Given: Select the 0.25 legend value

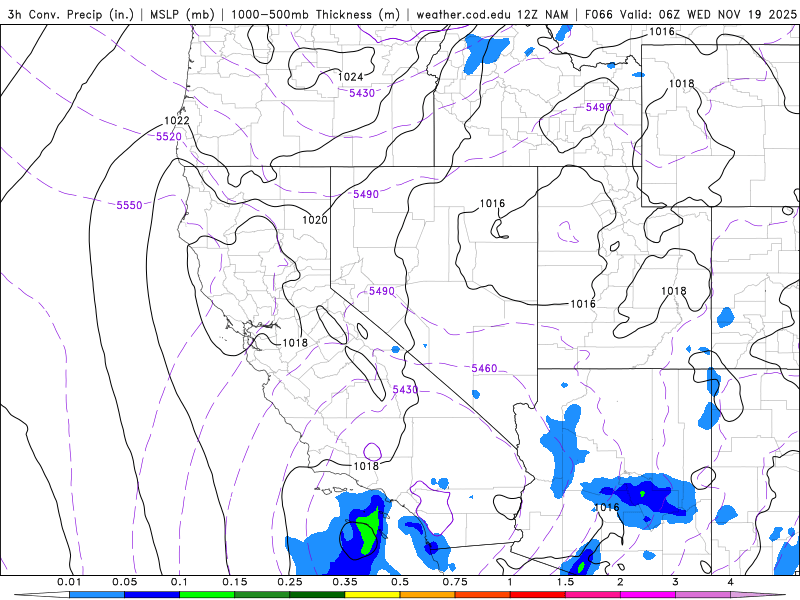Looking at the screenshot, I should tap(290, 582).
